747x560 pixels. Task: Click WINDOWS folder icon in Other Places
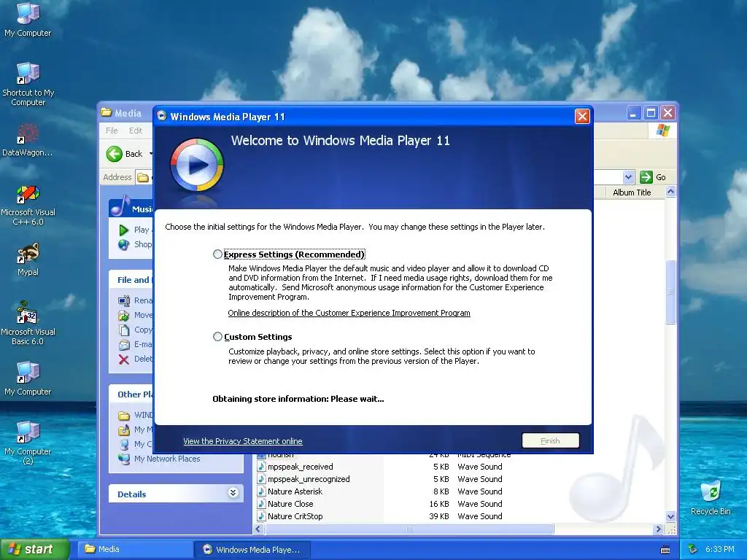click(124, 415)
